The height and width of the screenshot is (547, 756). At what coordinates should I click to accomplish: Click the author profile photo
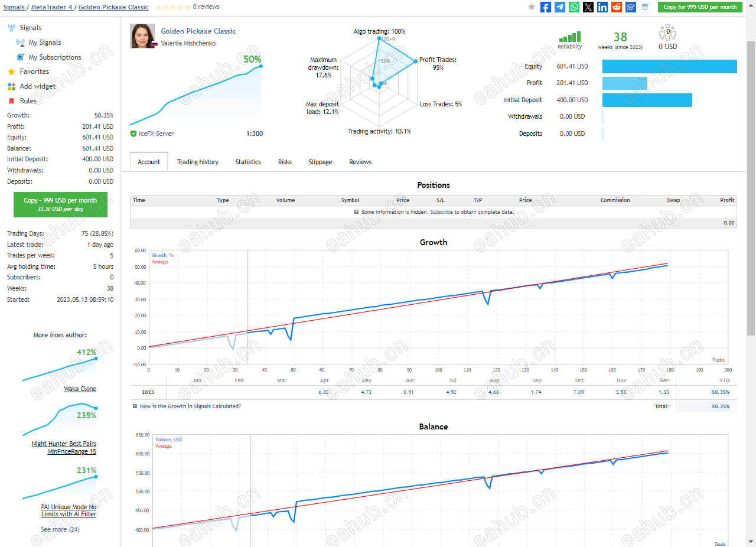(x=142, y=36)
